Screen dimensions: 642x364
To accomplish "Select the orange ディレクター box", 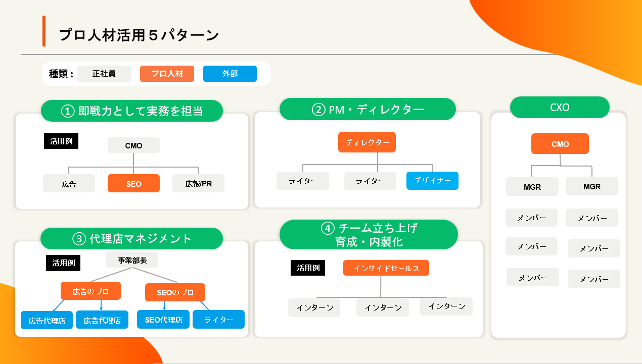I will [367, 142].
